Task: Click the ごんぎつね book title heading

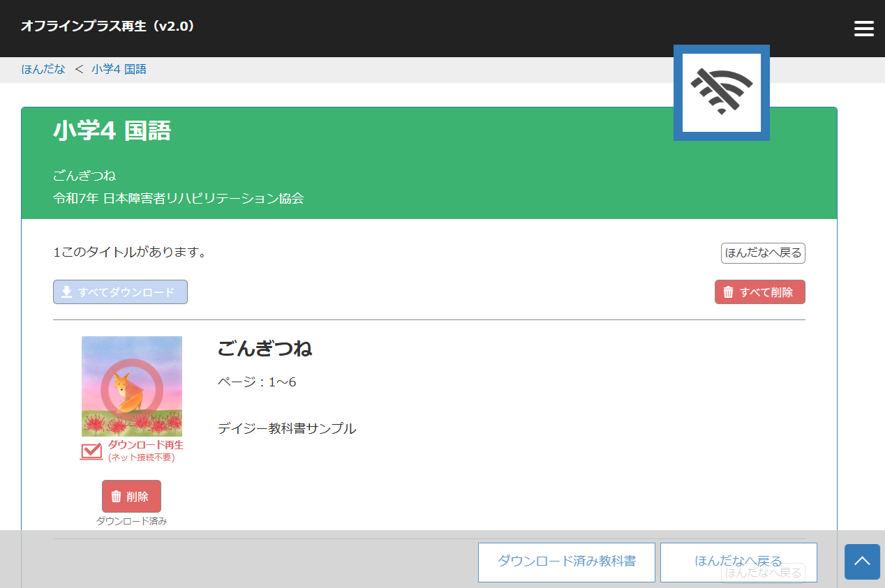Action: pyautogui.click(x=265, y=348)
